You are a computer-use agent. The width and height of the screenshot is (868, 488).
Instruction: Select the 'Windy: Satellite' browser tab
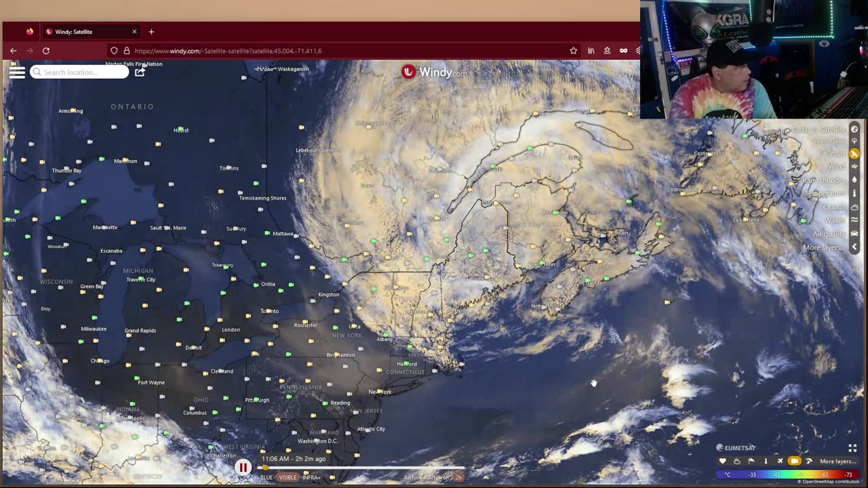[x=90, y=32]
